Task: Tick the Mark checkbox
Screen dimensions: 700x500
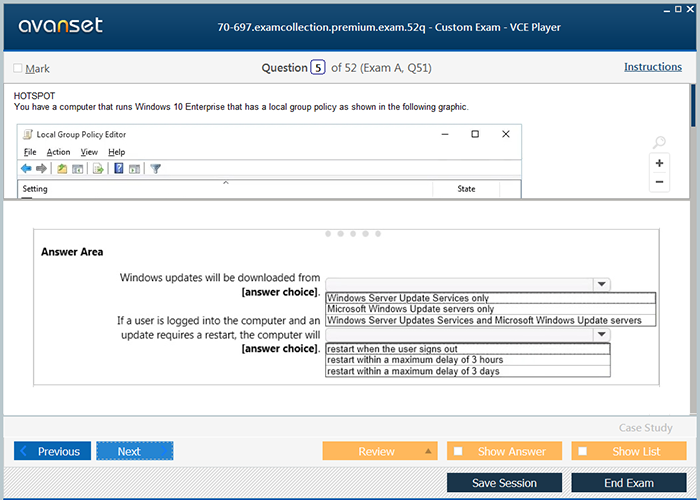Action: [x=18, y=68]
